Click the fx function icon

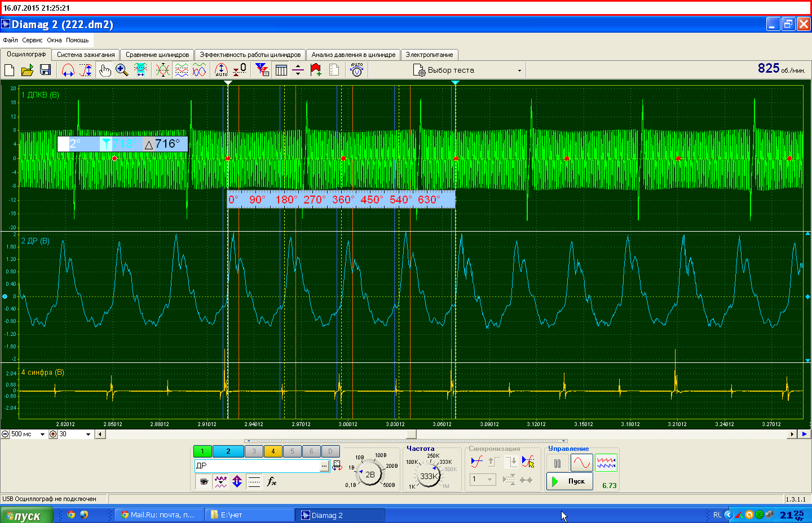tap(272, 481)
